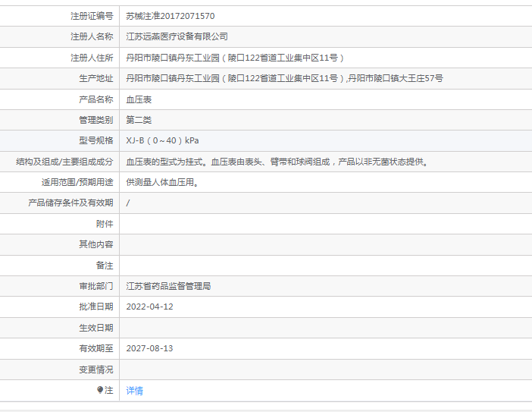Viewport: 532px width, 412px height.
Task: Click the 有效期至 label
Action: pyautogui.click(x=96, y=348)
